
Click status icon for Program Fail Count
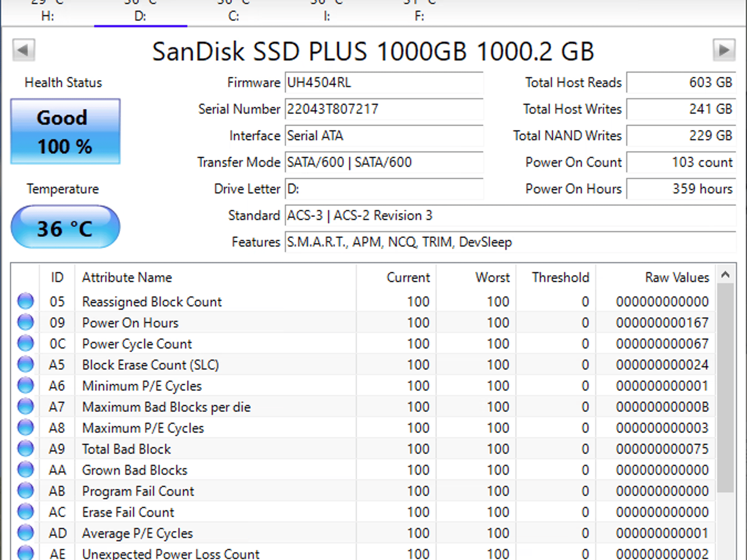[26, 491]
